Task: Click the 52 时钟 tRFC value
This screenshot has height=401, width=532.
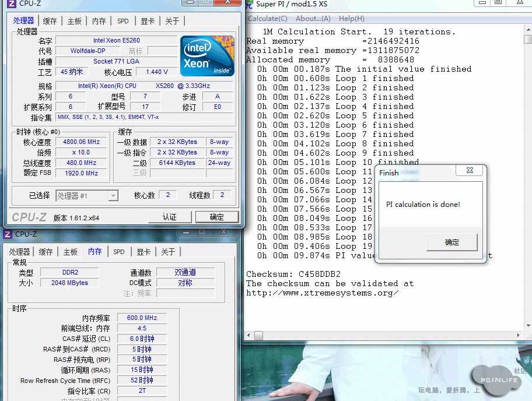Action: [x=142, y=381]
